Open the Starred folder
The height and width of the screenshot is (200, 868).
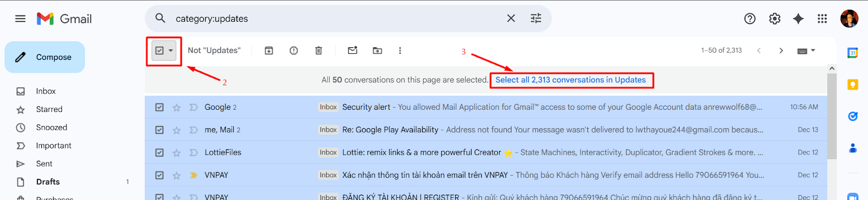49,109
